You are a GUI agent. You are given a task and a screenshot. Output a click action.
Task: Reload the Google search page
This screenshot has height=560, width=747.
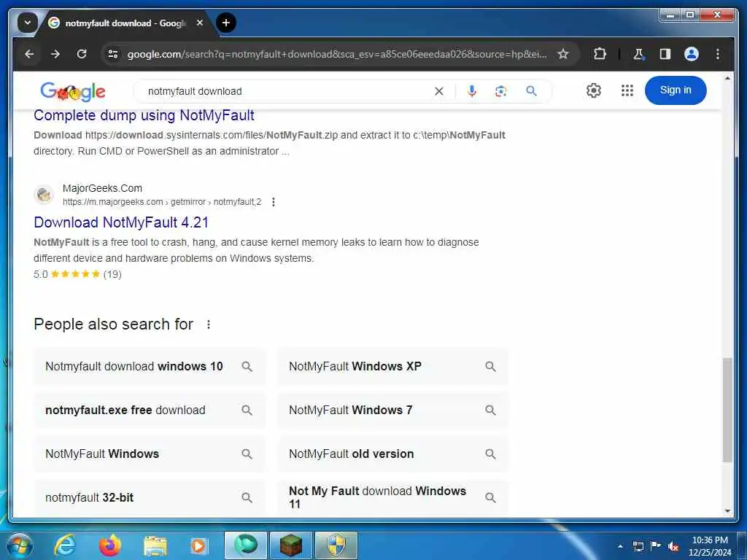click(x=82, y=54)
